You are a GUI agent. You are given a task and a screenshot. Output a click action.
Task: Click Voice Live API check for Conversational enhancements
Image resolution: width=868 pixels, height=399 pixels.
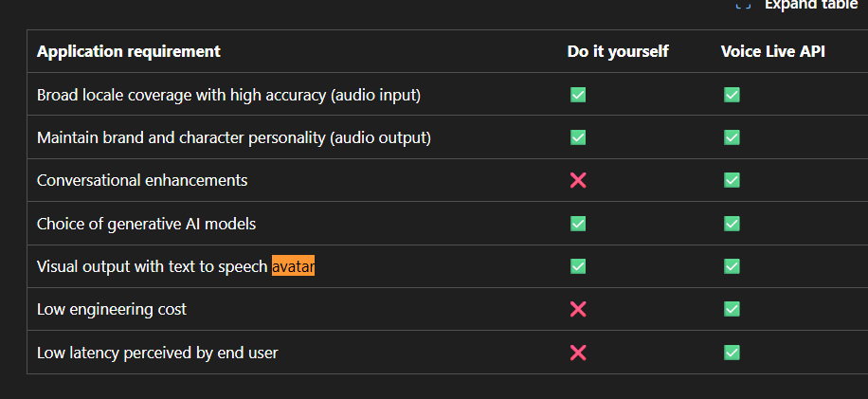pos(732,180)
